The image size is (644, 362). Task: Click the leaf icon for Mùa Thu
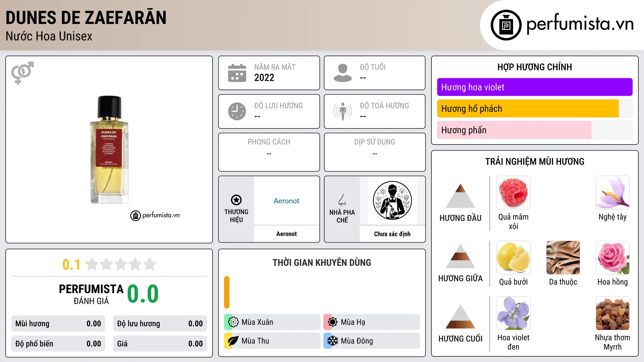[x=233, y=341]
